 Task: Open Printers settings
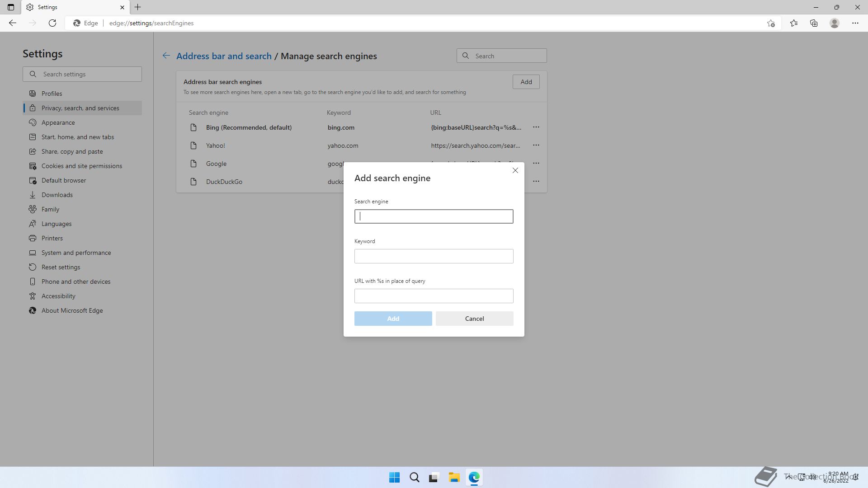tap(82, 238)
